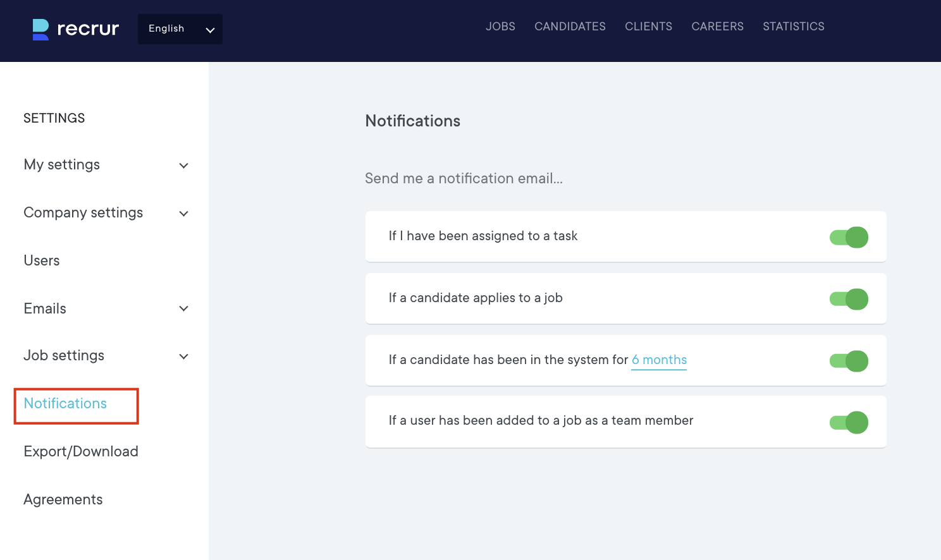Viewport: 941px width, 560px height.
Task: Expand My settings chevron
Action: click(x=184, y=166)
